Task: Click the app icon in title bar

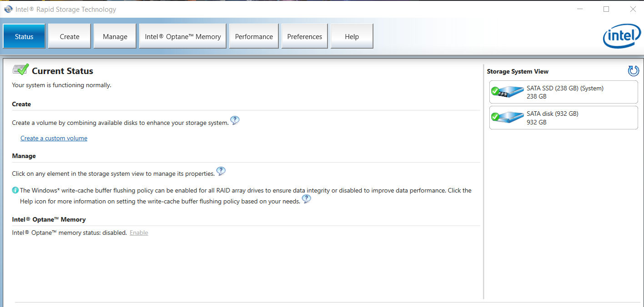Action: point(8,9)
